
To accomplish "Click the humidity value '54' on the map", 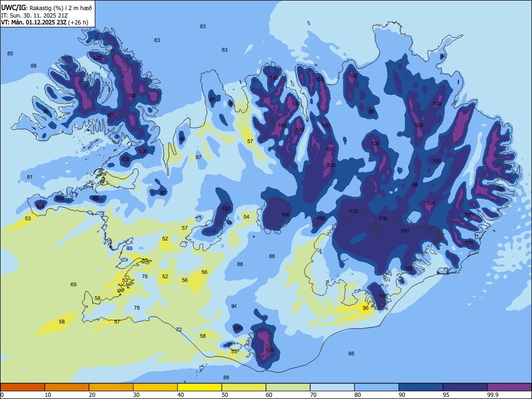I will click(246, 217).
